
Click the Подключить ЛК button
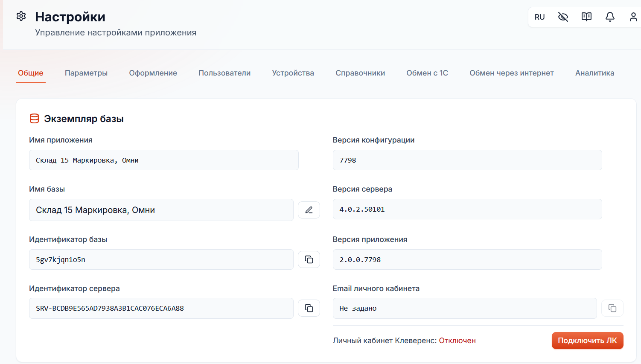[x=588, y=341]
